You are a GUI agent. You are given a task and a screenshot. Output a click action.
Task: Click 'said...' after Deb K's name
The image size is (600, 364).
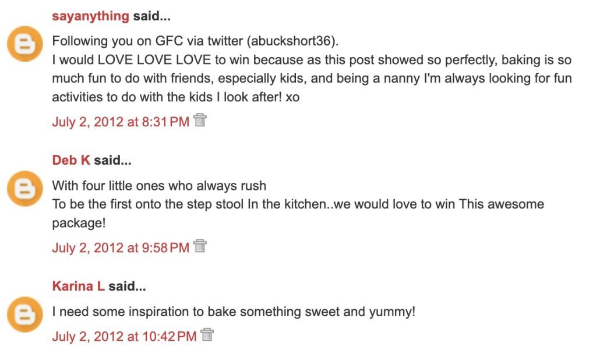[x=112, y=160]
